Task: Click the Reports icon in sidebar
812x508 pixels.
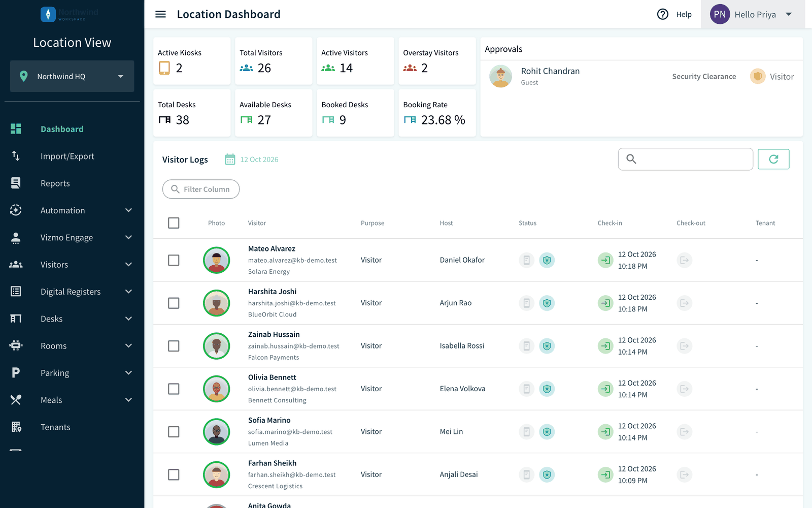Action: coord(16,183)
